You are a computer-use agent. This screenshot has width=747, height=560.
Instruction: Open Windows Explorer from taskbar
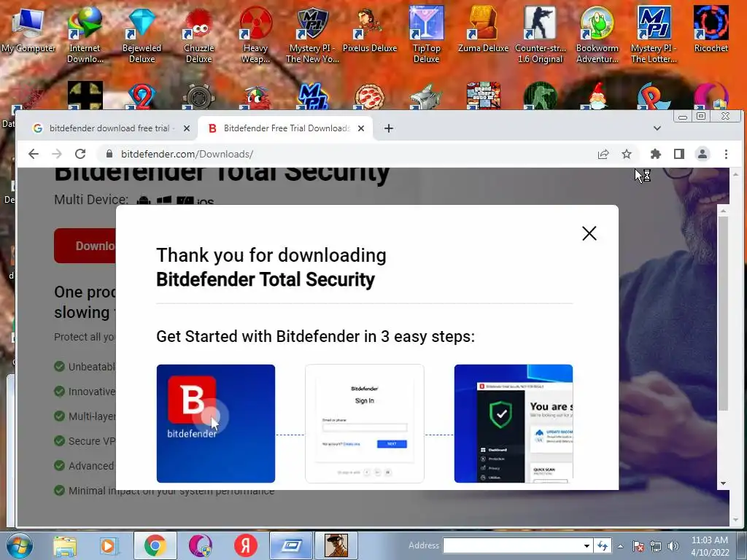pos(64,545)
